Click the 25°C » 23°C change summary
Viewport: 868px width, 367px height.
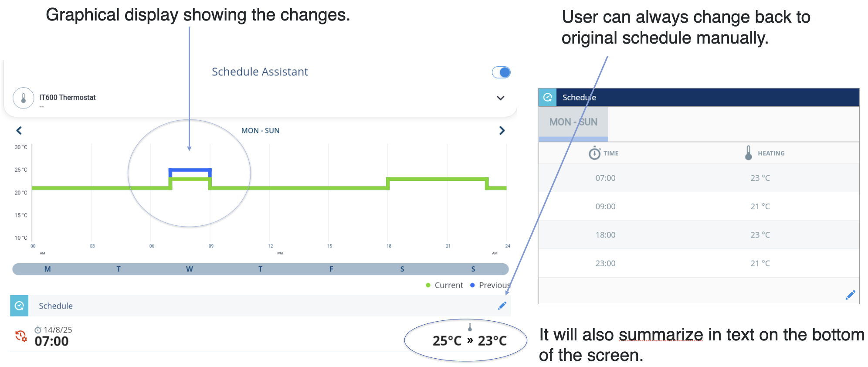469,340
